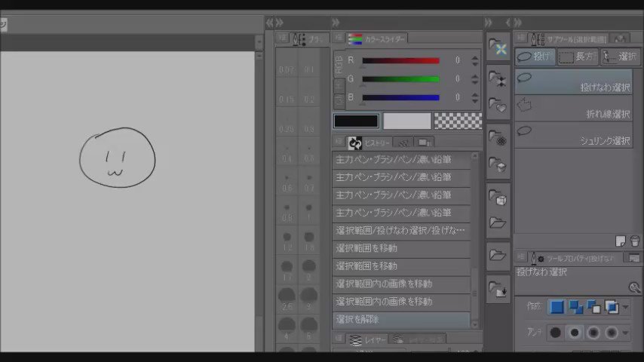Screen dimensions: 644x362
Task: Open the color slider panel menu icon
Action: [x=339, y=38]
